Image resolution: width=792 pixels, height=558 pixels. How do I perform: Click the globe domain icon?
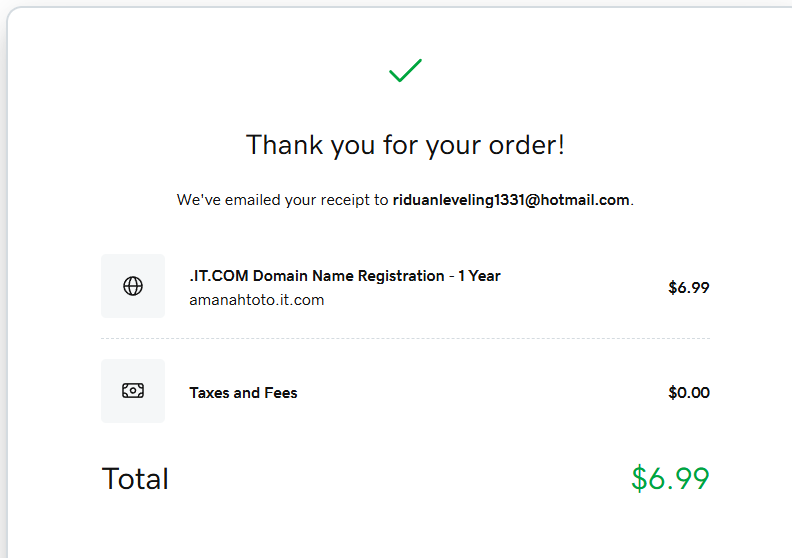[133, 286]
